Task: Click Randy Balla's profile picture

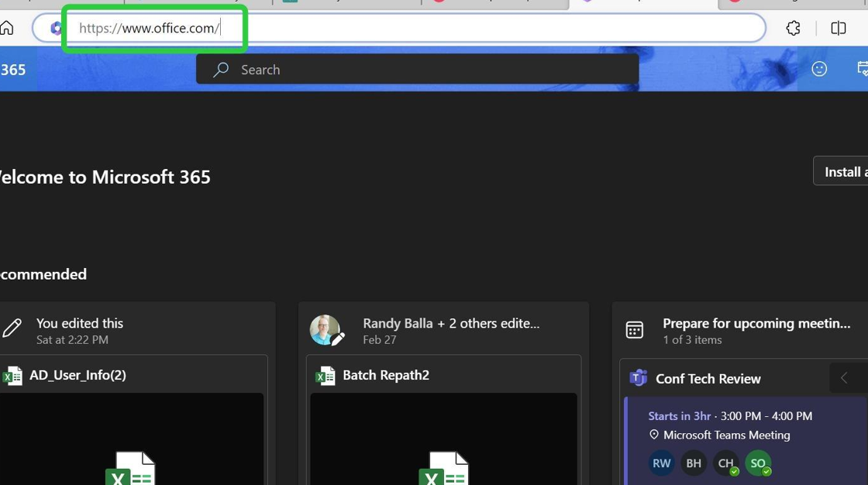Action: point(325,329)
